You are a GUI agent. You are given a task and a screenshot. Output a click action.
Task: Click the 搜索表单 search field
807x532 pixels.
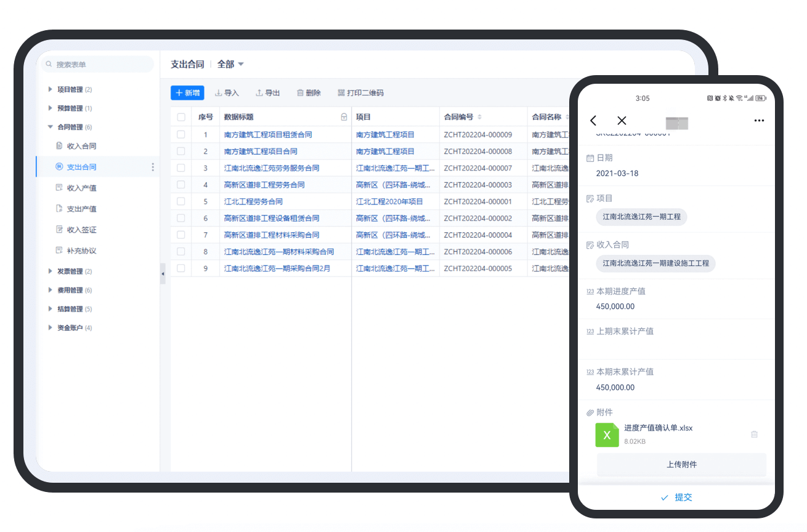(99, 65)
